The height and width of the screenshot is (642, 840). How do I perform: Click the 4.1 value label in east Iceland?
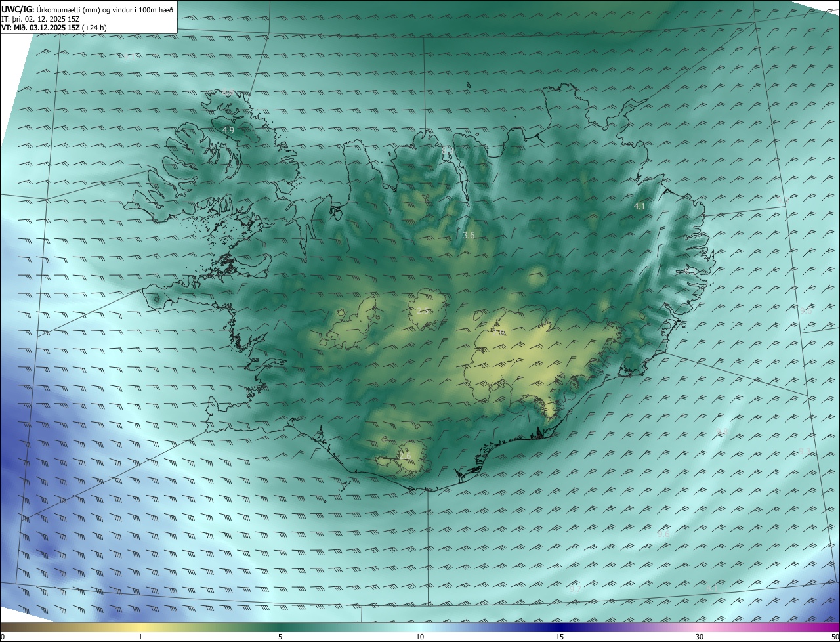coord(639,206)
